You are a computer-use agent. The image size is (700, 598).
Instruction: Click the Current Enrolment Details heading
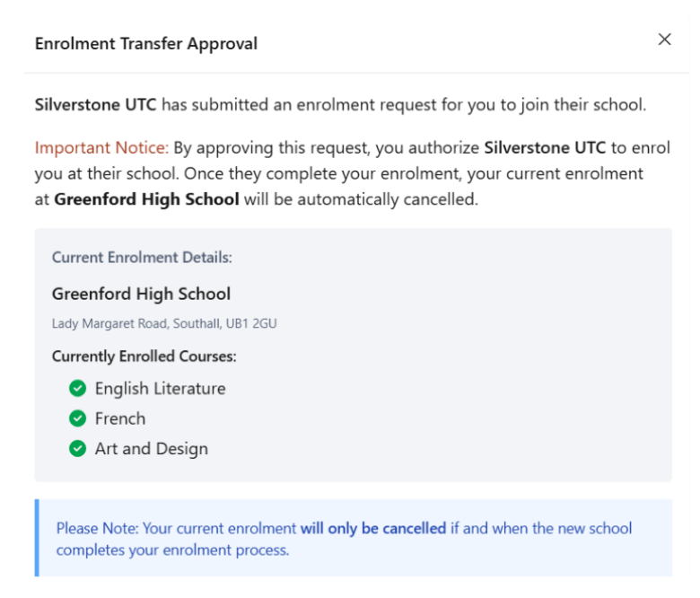[x=142, y=258]
